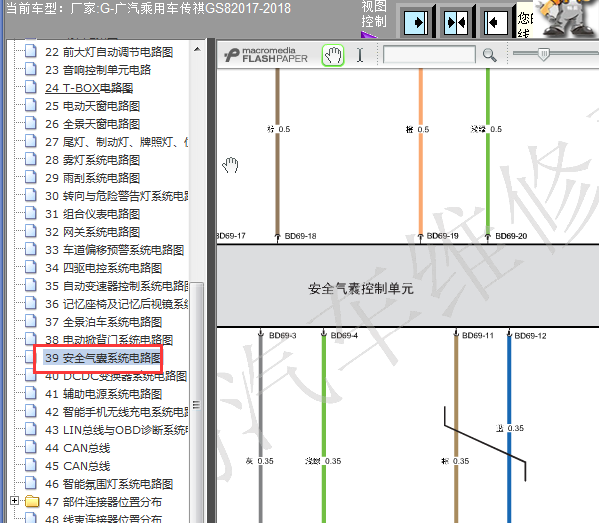Image resolution: width=599 pixels, height=523 pixels.
Task: Open 22 前大灯自动调节电路图
Action: point(109,52)
